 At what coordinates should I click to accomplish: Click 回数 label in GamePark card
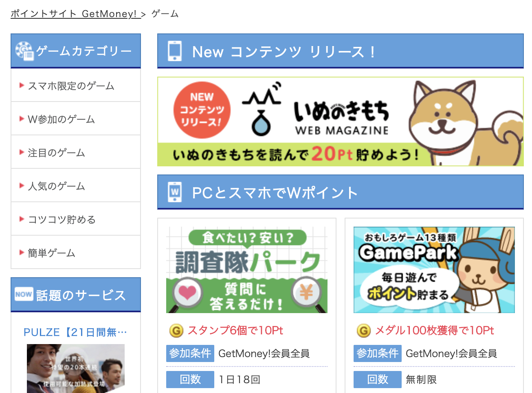[378, 380]
